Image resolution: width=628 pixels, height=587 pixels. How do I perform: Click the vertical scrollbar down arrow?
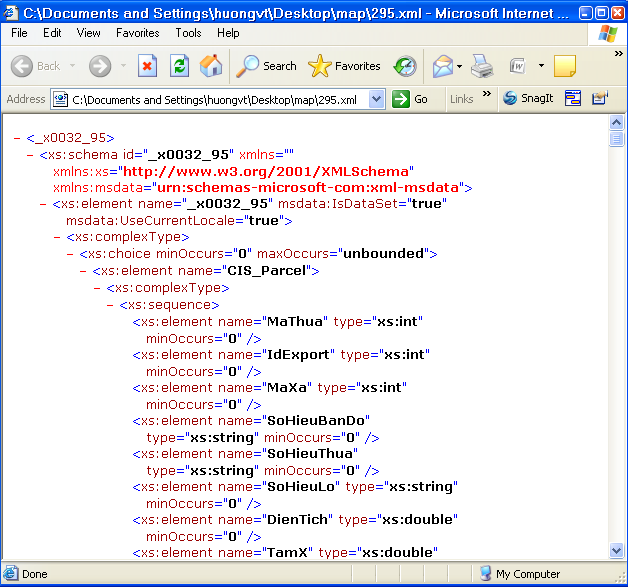click(x=617, y=550)
